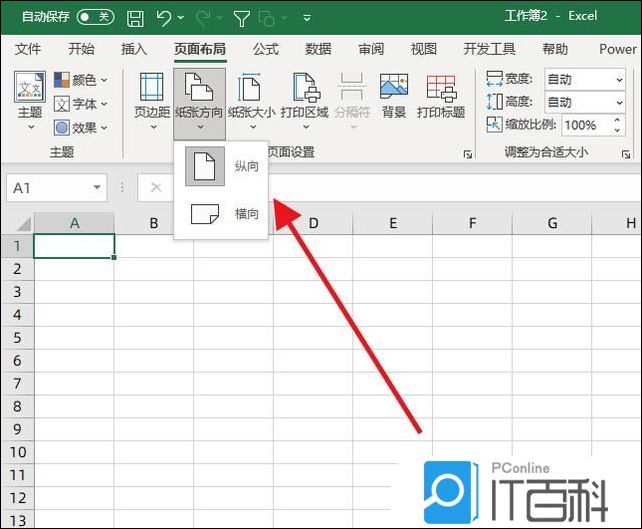Select row 2 header
This screenshot has width=642, height=529.
(x=17, y=269)
